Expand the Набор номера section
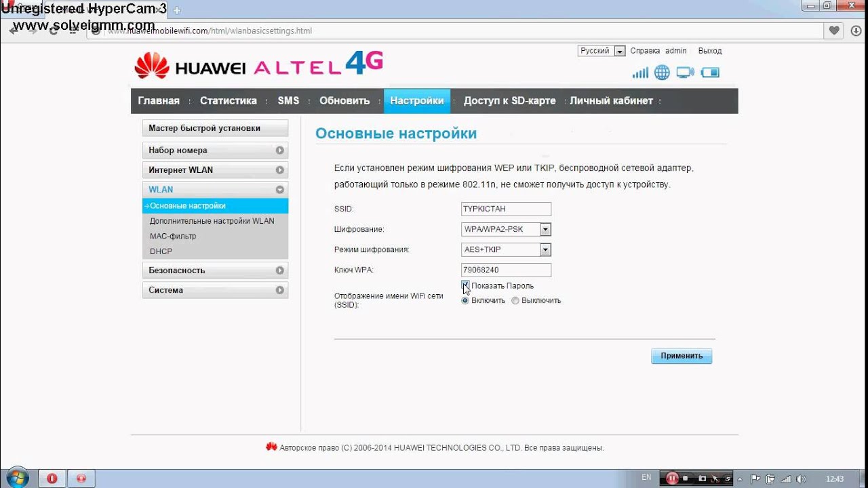868x488 pixels. pyautogui.click(x=215, y=150)
